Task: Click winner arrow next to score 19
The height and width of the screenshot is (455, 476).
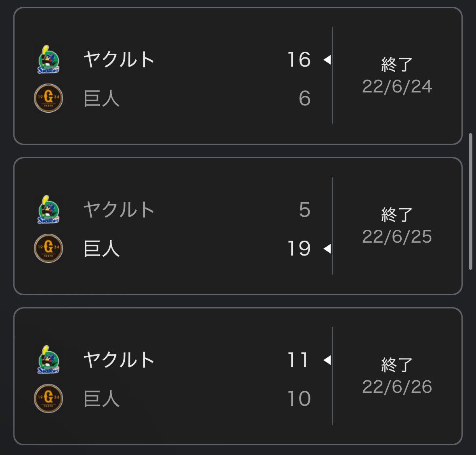Action: tap(327, 249)
